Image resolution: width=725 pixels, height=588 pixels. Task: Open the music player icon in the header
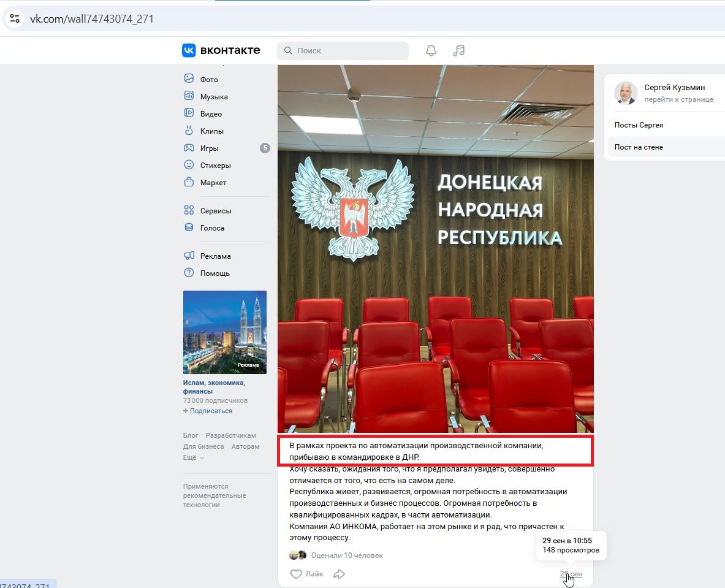(x=458, y=50)
